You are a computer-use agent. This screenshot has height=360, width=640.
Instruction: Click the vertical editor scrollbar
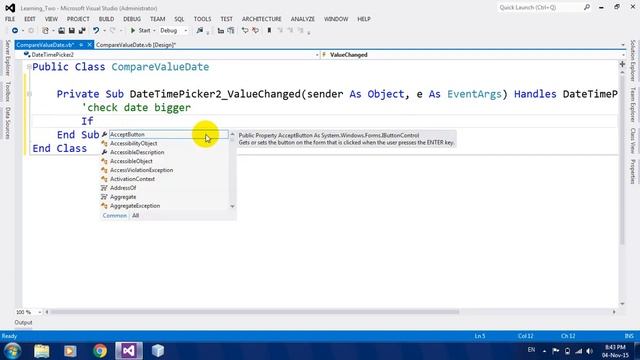pos(622,160)
